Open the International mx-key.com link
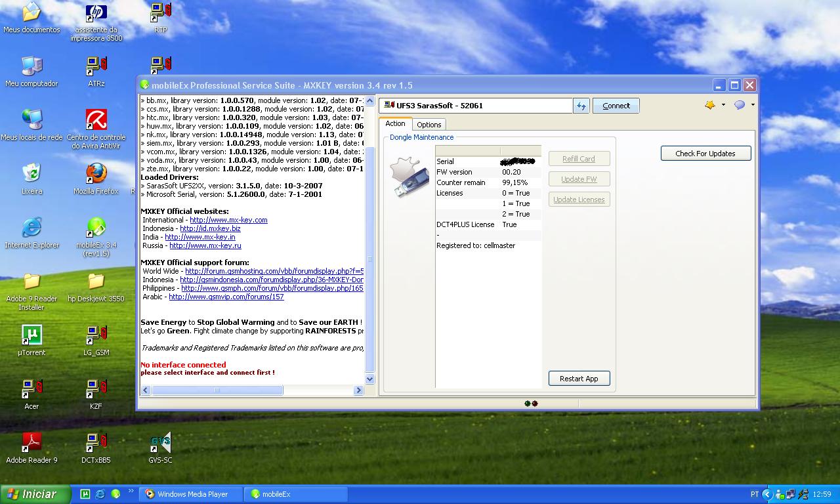This screenshot has height=504, width=840. pos(228,220)
